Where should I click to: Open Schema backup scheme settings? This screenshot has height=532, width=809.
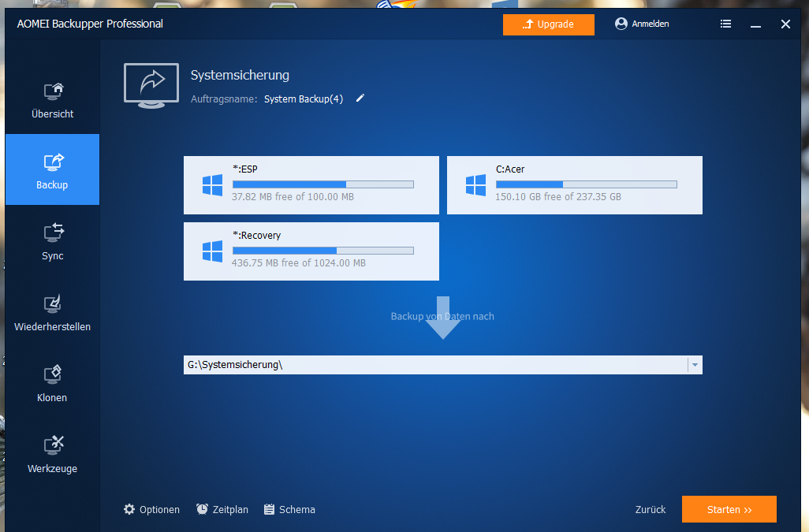[x=289, y=509]
